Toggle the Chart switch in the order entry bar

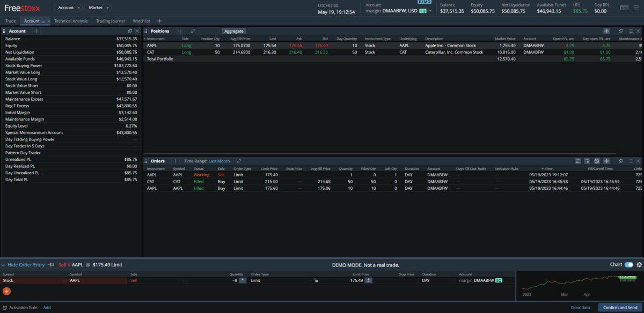628,264
